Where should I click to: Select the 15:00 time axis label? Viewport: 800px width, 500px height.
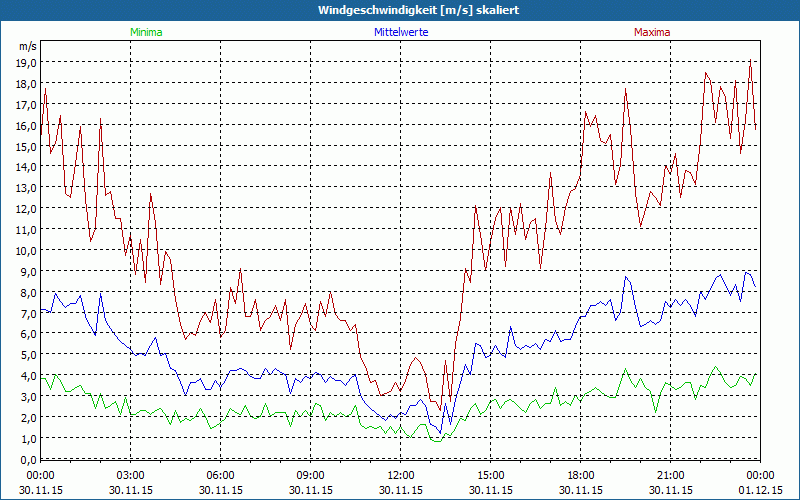pos(491,475)
